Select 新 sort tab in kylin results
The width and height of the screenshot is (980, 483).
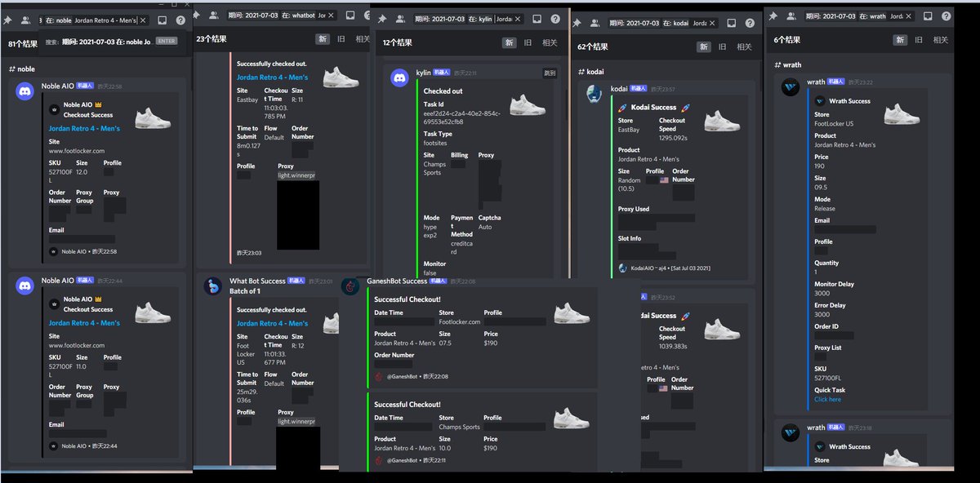(510, 42)
